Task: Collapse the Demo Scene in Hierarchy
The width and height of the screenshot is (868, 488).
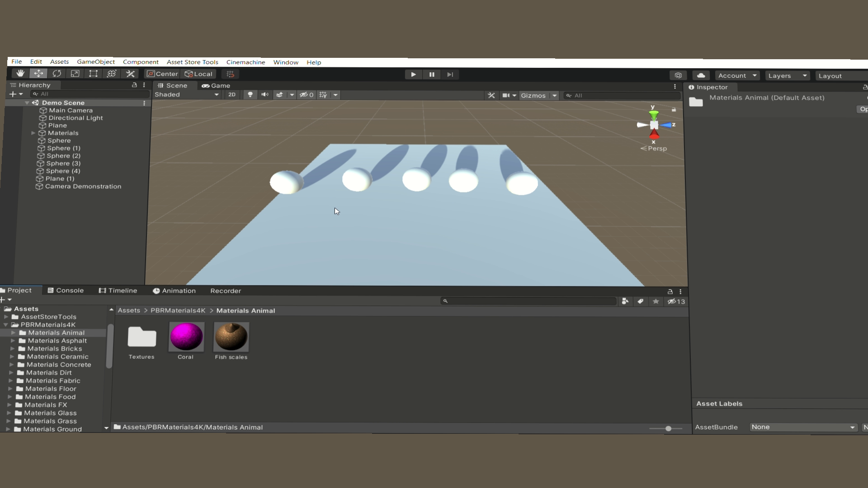Action: point(27,103)
